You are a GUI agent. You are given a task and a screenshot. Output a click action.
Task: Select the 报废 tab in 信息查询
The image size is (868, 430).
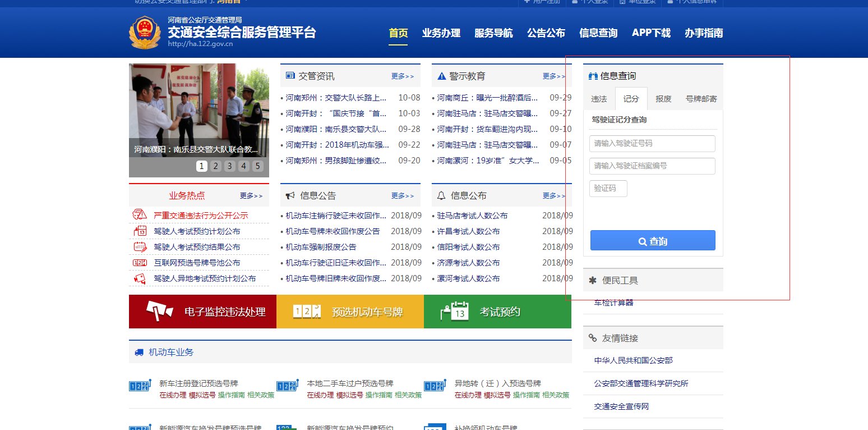point(663,99)
